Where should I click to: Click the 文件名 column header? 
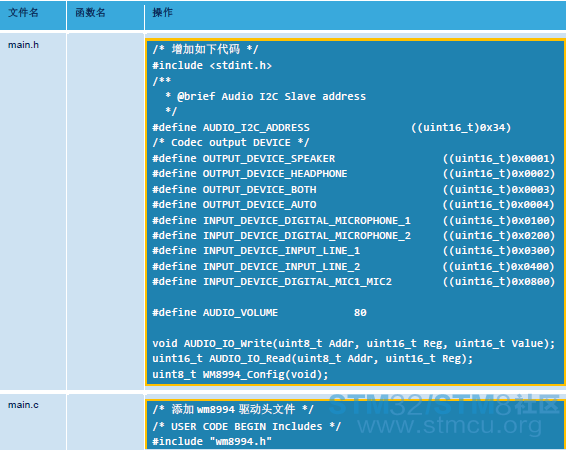pyautogui.click(x=23, y=13)
